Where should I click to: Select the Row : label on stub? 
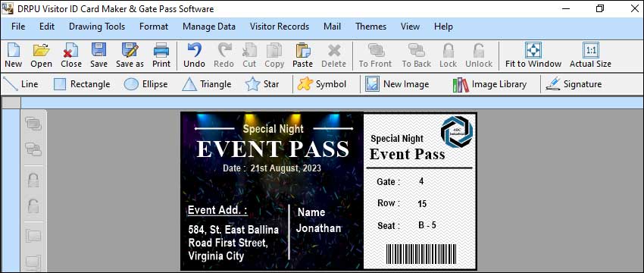(x=389, y=203)
